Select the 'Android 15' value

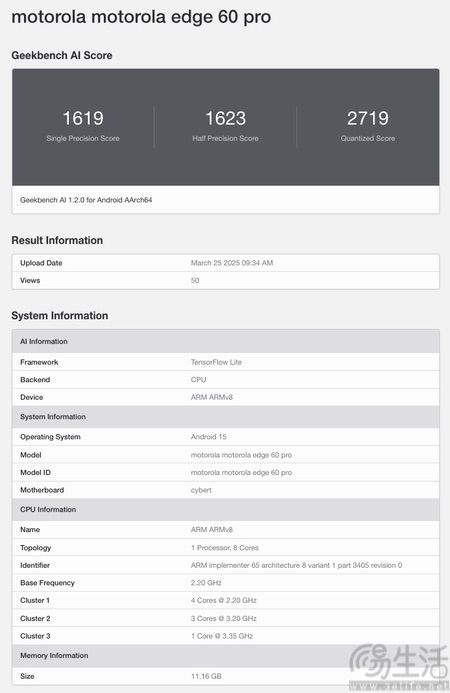click(209, 437)
